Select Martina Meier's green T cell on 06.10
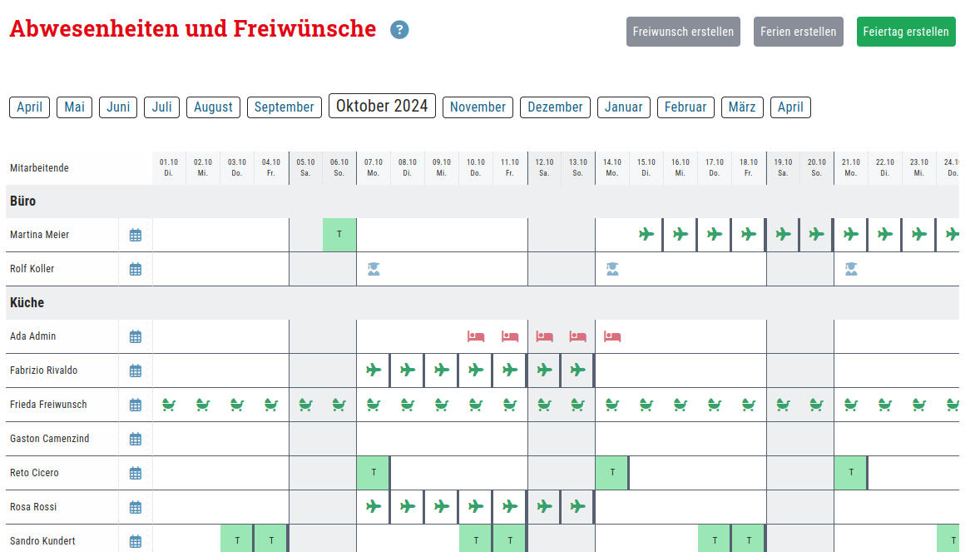Viewport: 980px width, 552px height. [339, 235]
